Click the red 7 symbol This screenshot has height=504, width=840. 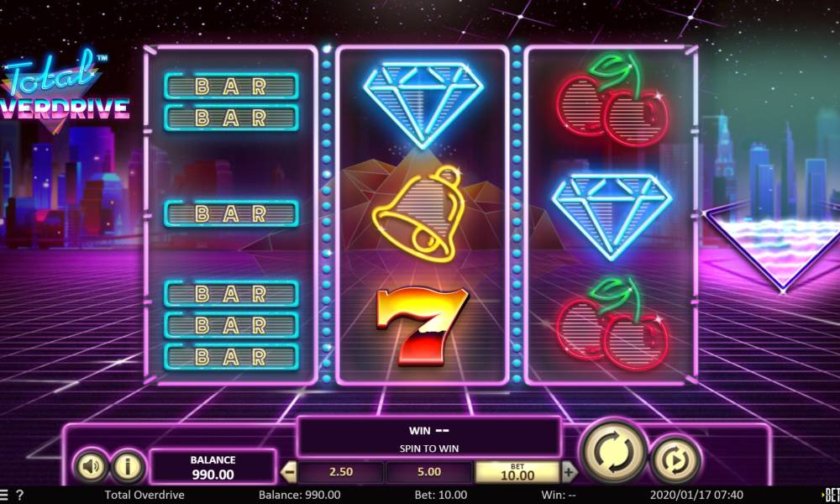click(423, 326)
